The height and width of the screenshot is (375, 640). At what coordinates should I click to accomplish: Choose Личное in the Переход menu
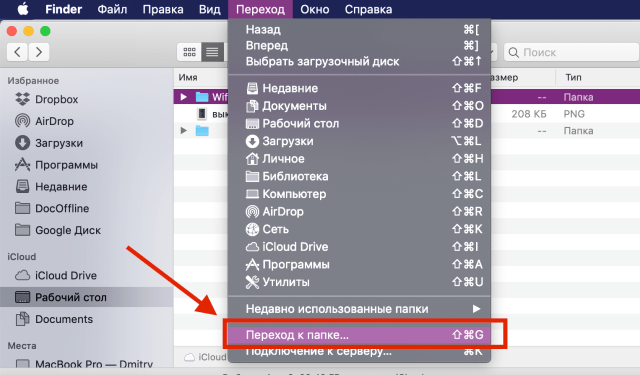(359, 158)
